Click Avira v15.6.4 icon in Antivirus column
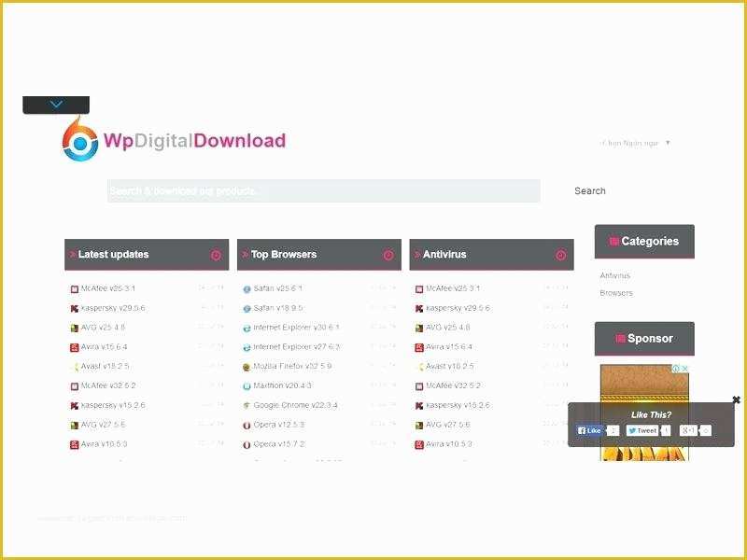This screenshot has height=560, width=747. 419,347
